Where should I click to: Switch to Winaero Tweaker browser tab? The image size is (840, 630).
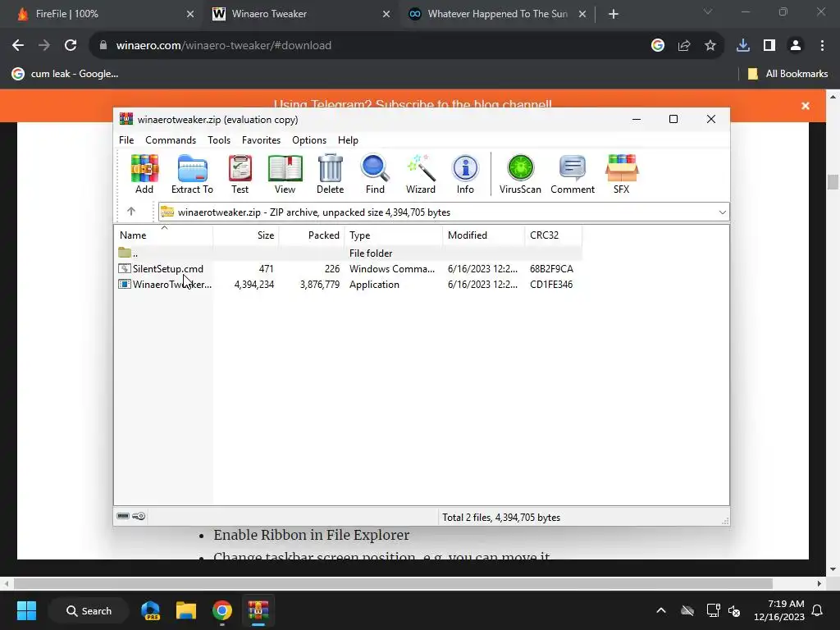coord(300,14)
